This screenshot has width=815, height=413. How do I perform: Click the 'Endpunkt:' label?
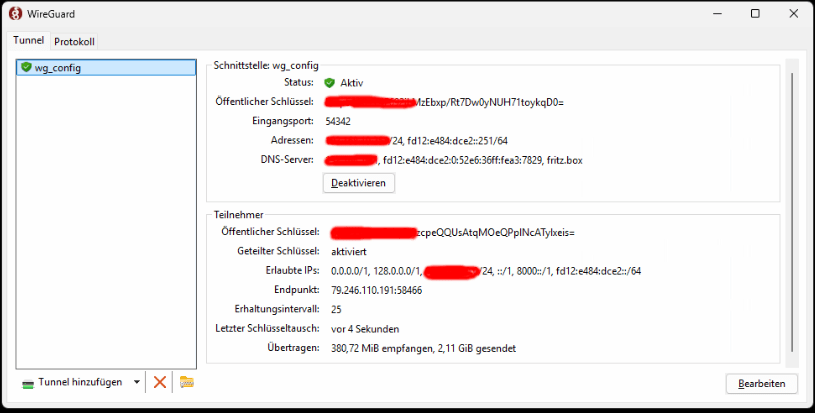297,290
